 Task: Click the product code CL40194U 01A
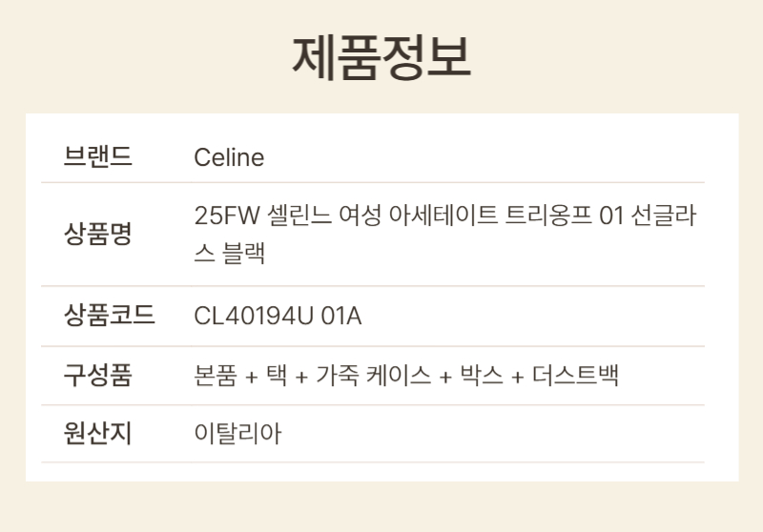point(278,316)
